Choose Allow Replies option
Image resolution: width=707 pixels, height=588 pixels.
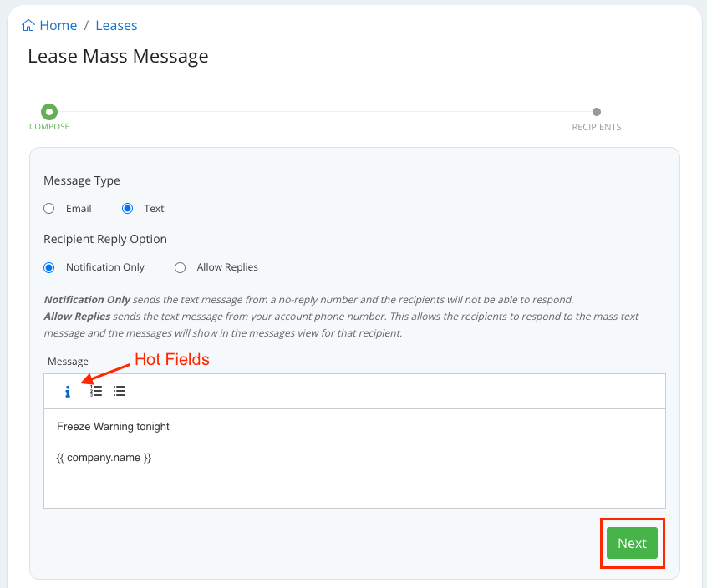pyautogui.click(x=180, y=266)
